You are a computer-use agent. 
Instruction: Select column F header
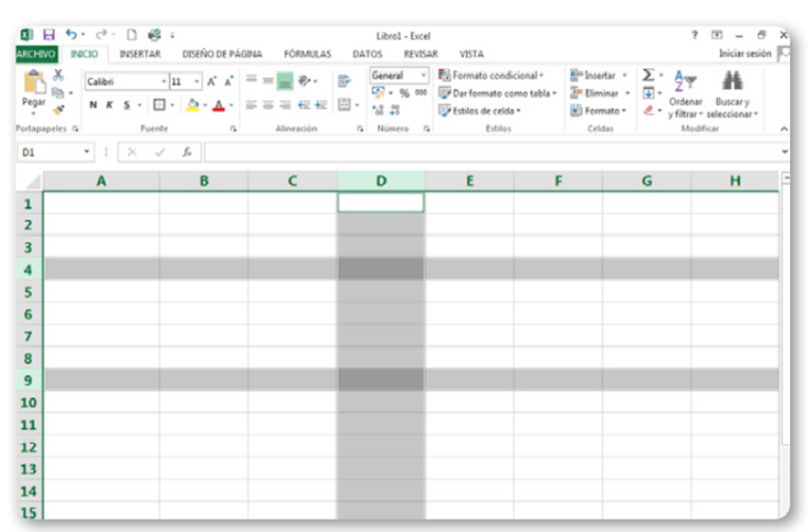click(558, 180)
